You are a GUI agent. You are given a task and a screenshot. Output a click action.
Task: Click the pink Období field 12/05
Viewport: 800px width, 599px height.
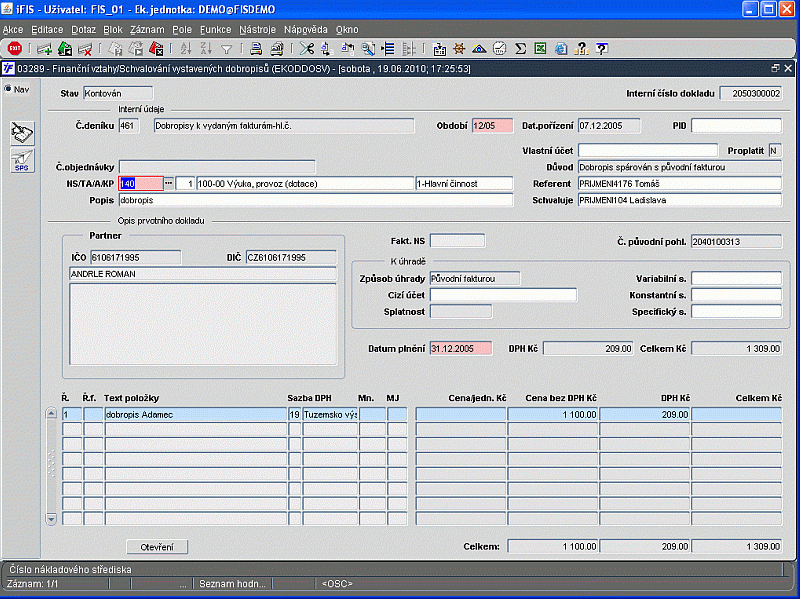492,126
